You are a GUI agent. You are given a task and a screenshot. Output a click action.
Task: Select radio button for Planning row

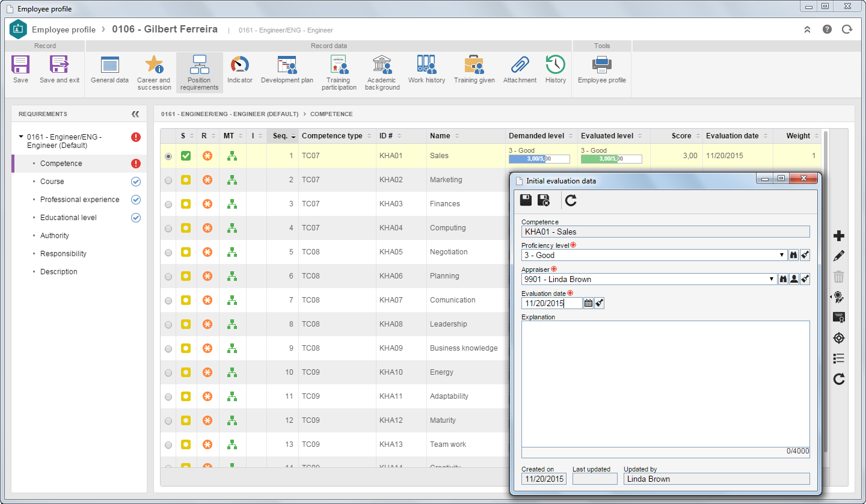[x=168, y=276]
